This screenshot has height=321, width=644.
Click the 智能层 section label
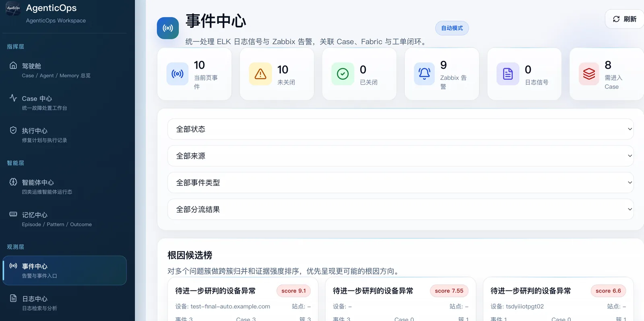[x=15, y=163]
